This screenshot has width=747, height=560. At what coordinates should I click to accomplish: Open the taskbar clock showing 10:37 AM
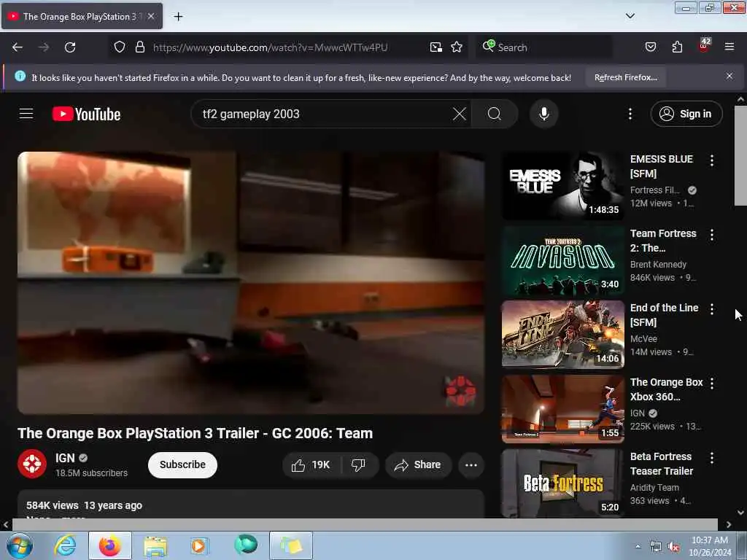(710, 546)
